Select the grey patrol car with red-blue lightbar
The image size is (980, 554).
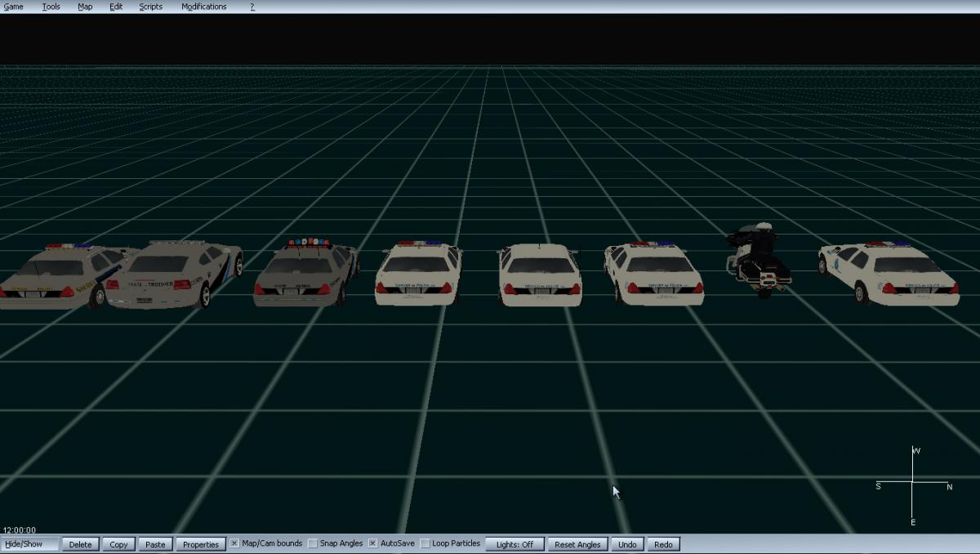[x=305, y=273]
